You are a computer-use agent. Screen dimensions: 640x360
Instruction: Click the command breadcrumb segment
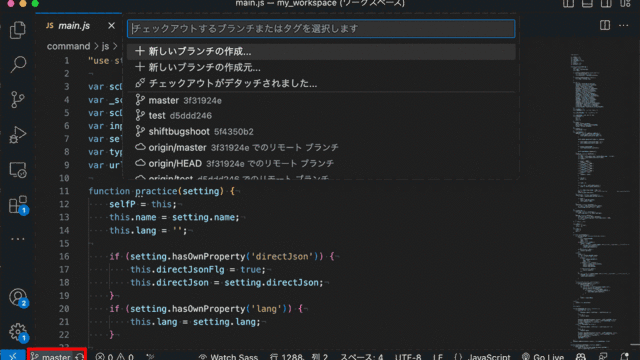[68, 46]
